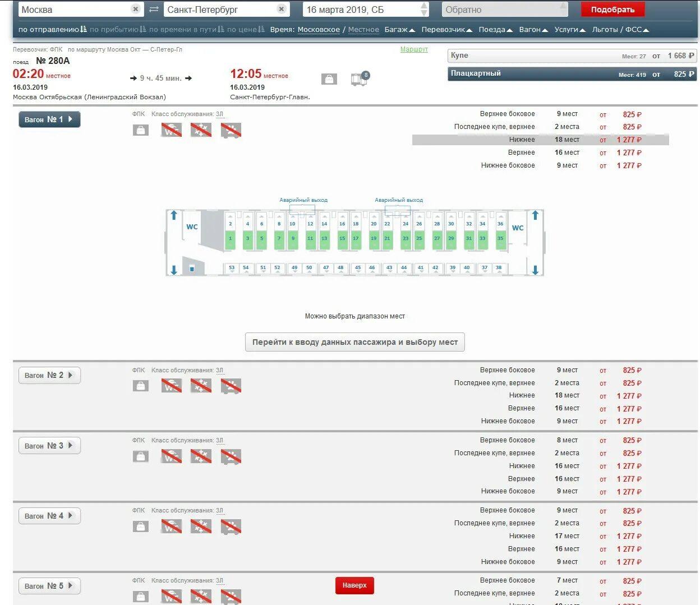Sort results by departure time
The height and width of the screenshot is (605, 700).
(52, 30)
